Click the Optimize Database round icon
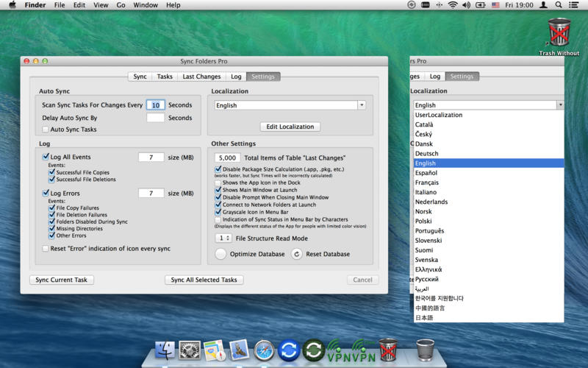 (220, 254)
